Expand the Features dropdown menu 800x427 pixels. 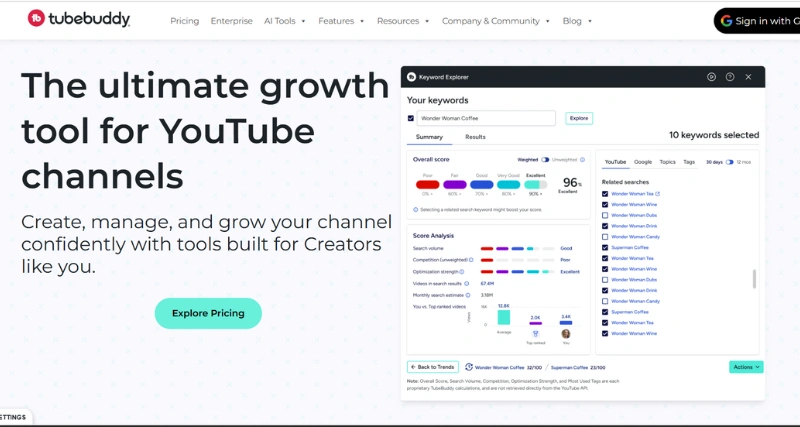tap(341, 21)
